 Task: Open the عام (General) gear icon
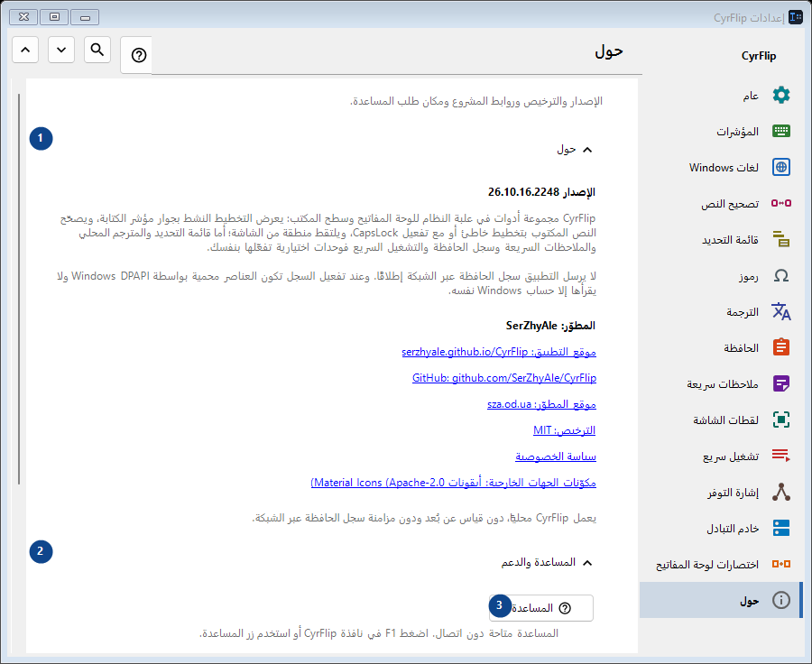click(x=781, y=95)
